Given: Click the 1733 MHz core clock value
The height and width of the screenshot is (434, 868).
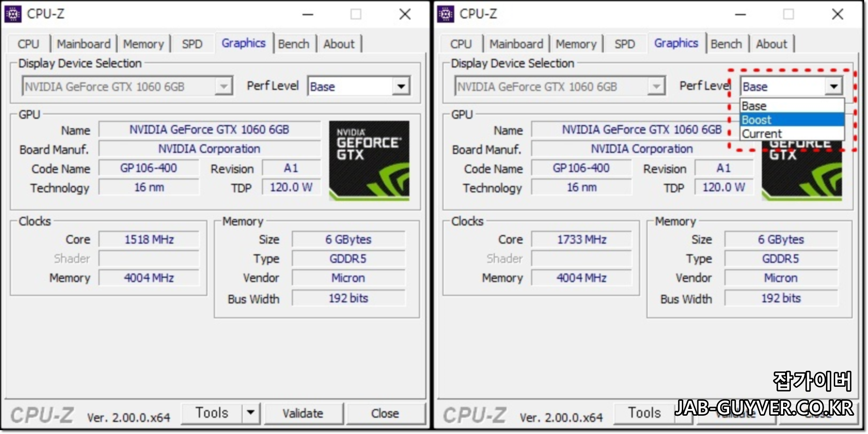Looking at the screenshot, I should click(x=582, y=239).
